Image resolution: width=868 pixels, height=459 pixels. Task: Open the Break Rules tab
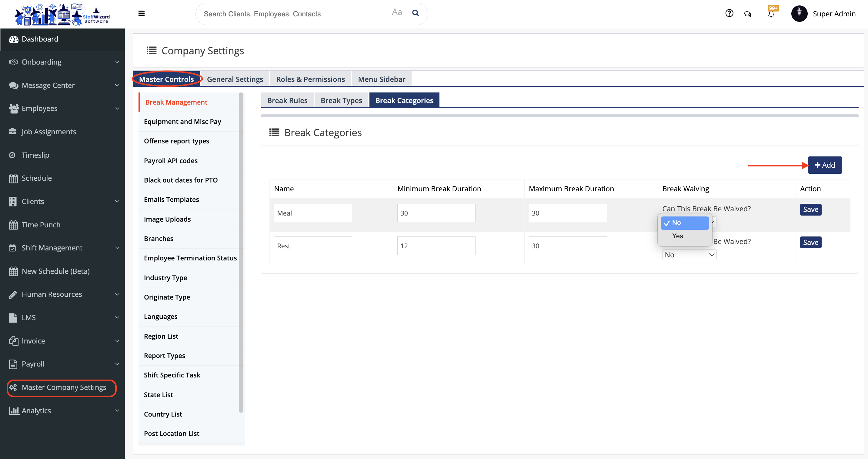coord(287,100)
